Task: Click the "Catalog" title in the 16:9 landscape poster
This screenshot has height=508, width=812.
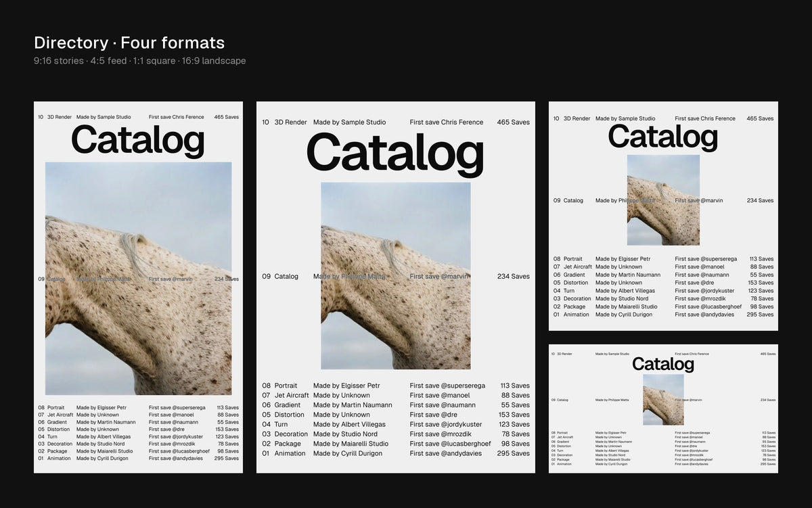Action: click(663, 365)
